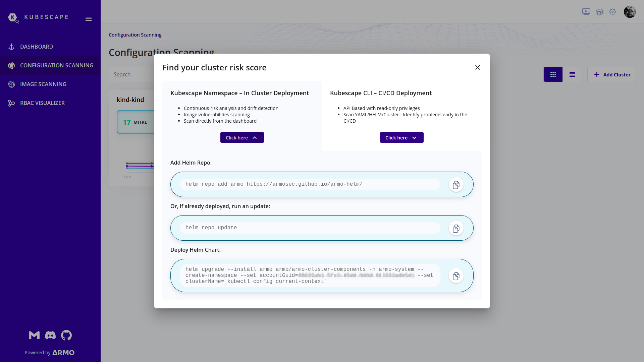Viewport: 644px width, 362px height.
Task: Click the RBAC Visualizer nodes icon
Action: 11,103
